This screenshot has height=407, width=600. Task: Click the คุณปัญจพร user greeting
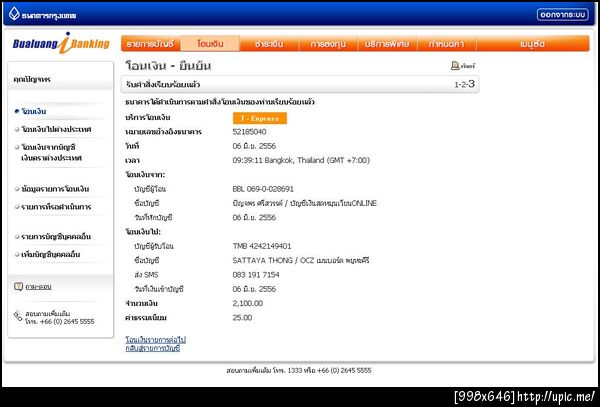32,79
